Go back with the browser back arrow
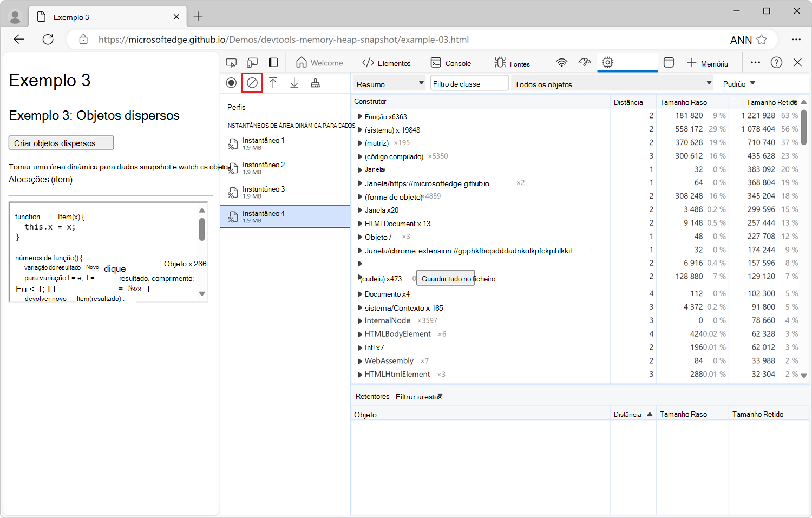The image size is (812, 518). [x=19, y=40]
